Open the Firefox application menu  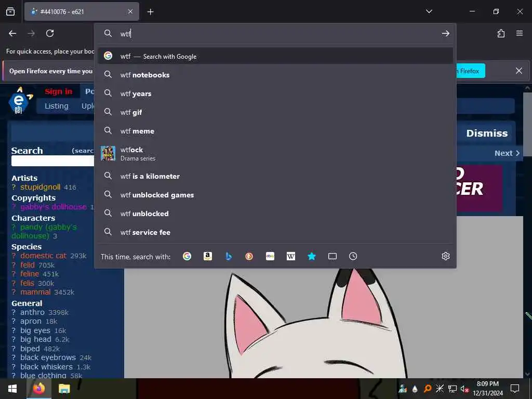pyautogui.click(x=520, y=33)
